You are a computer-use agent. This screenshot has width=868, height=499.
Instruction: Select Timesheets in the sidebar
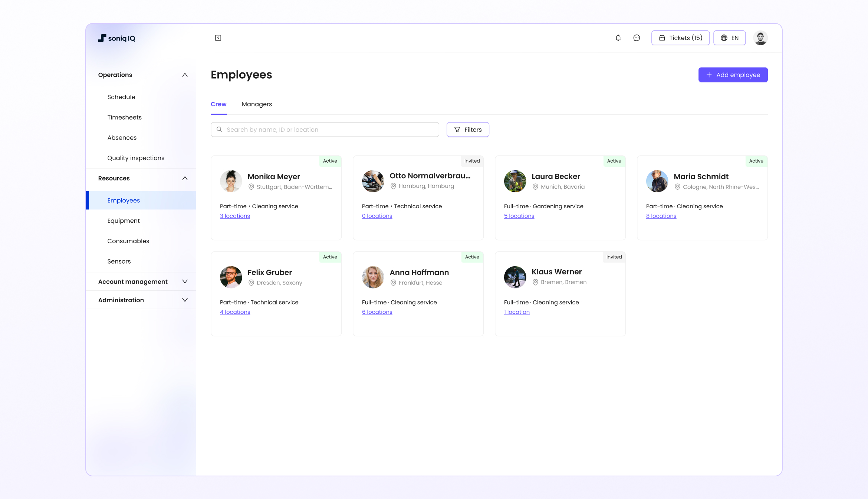pos(124,117)
